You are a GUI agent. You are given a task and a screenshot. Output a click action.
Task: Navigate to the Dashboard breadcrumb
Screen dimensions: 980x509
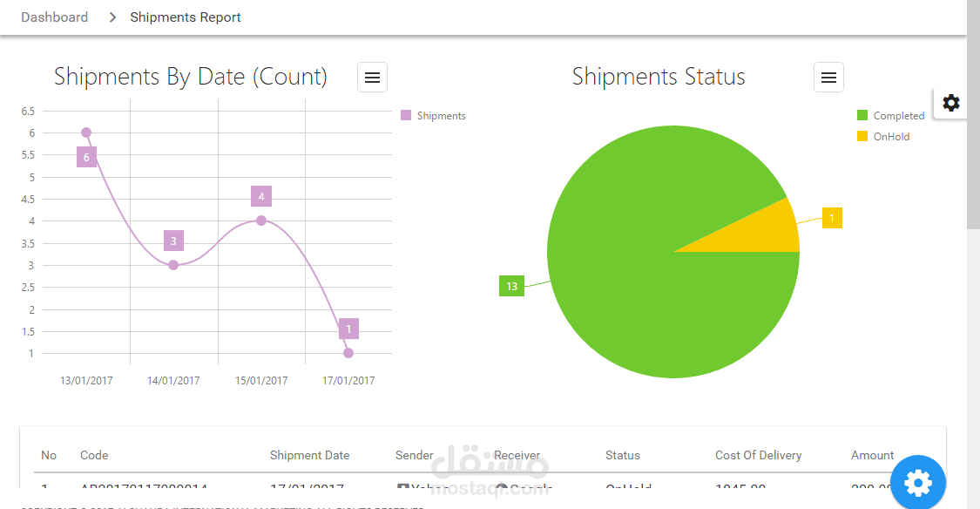pyautogui.click(x=54, y=17)
